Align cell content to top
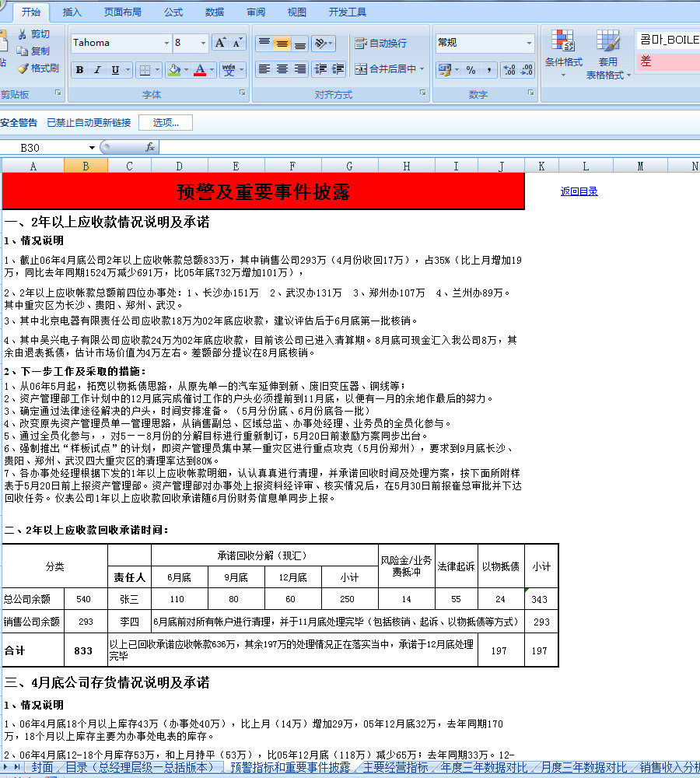This screenshot has height=778, width=700. [264, 43]
